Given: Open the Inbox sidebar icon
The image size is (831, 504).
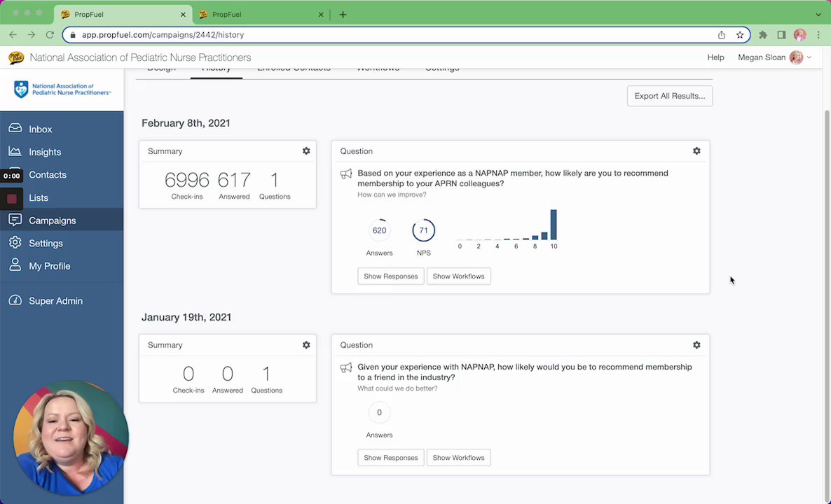Looking at the screenshot, I should coord(15,129).
